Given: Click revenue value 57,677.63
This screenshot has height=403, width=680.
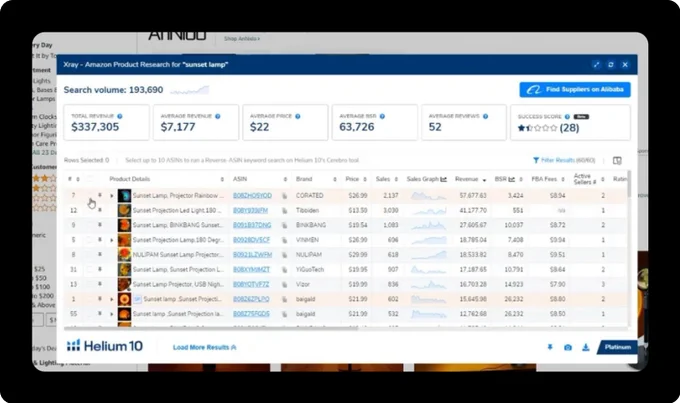Looking at the screenshot, I should coord(473,196).
